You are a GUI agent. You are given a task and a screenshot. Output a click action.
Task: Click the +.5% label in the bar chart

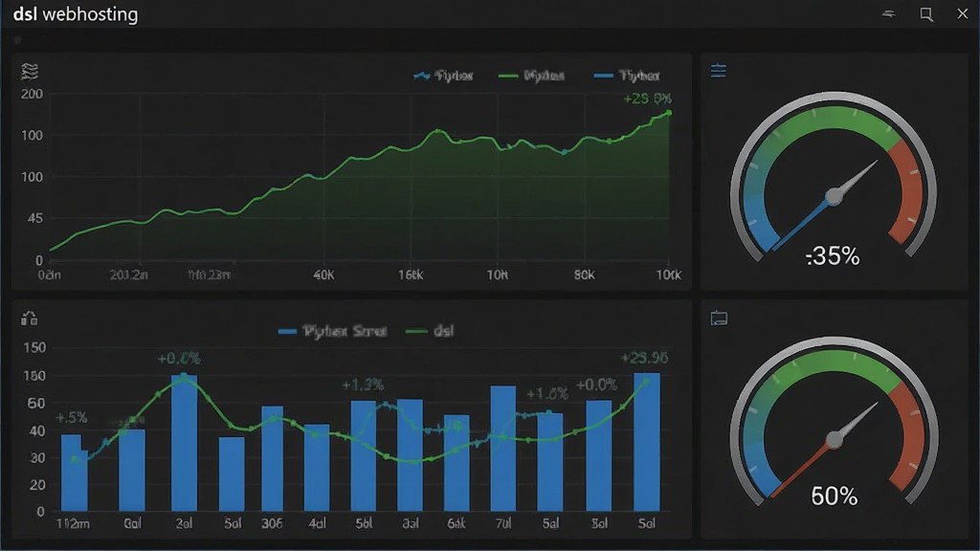tap(71, 417)
